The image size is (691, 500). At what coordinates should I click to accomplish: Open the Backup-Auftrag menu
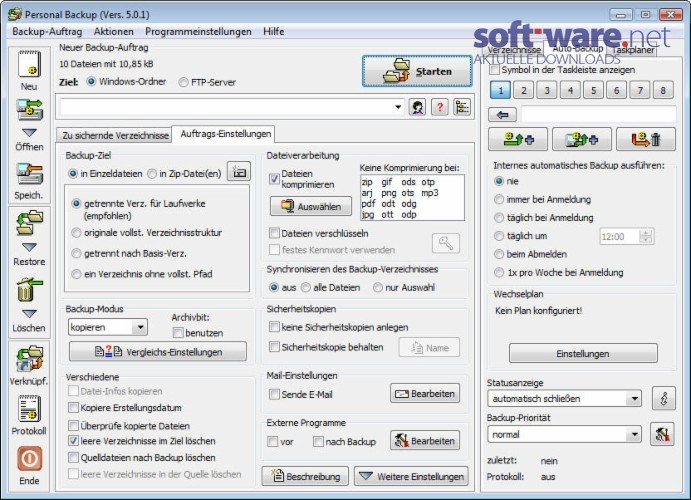click(x=47, y=32)
